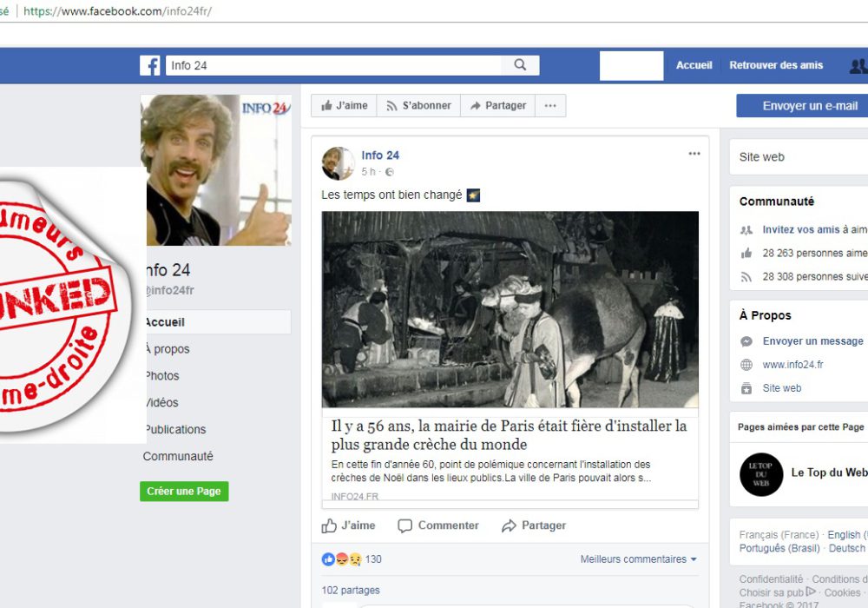Viewport: 868px width, 608px height.
Task: Open the crèche article photo
Action: [510, 309]
